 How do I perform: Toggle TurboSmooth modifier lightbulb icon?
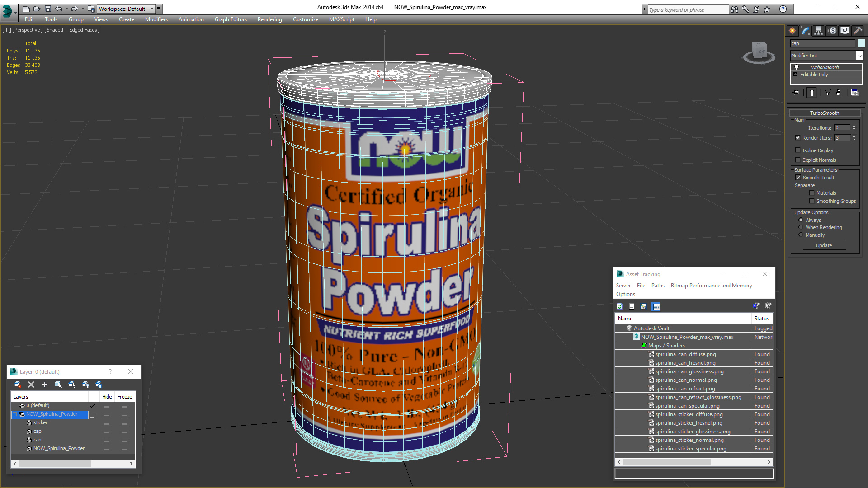click(x=797, y=67)
